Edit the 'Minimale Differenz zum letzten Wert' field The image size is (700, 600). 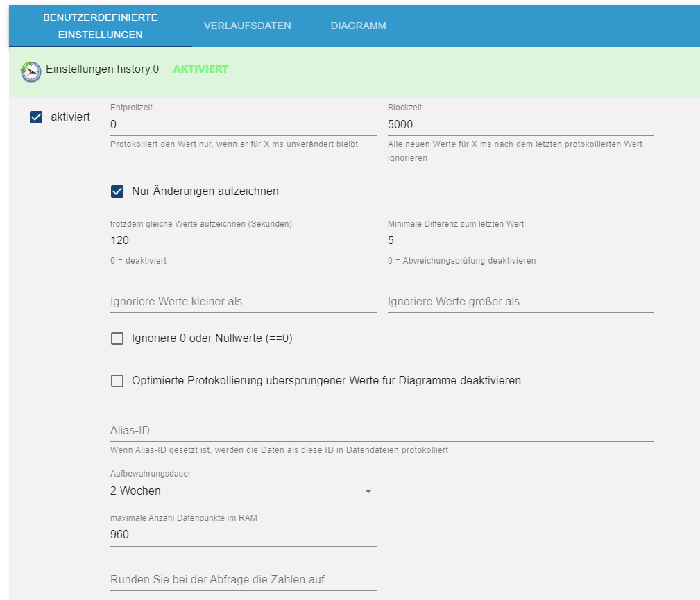click(520, 241)
